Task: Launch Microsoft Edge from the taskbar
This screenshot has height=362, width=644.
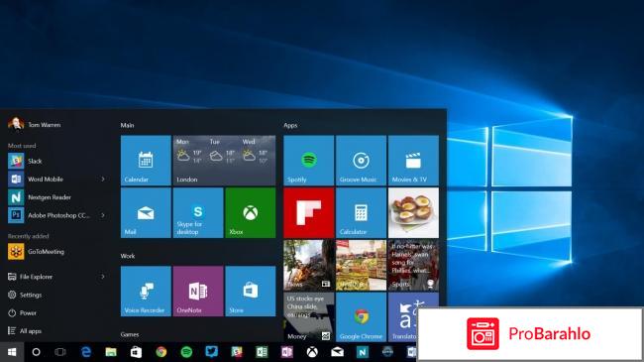Action: pyautogui.click(x=86, y=352)
